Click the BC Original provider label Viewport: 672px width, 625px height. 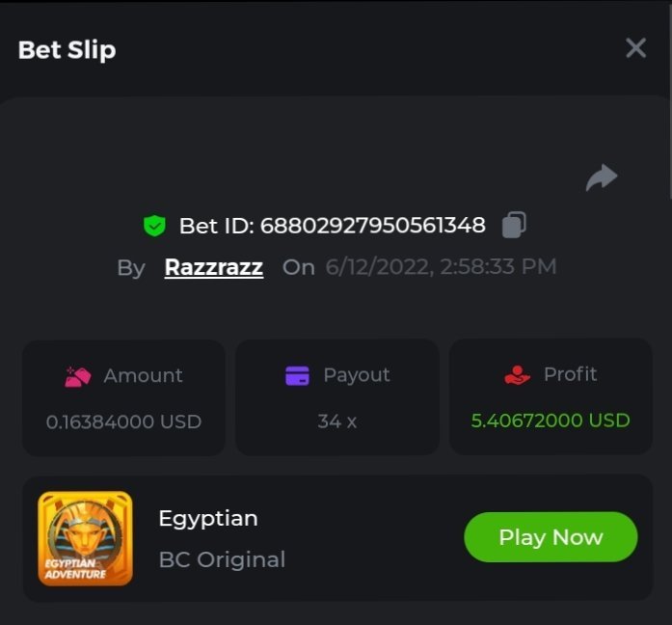(222, 559)
